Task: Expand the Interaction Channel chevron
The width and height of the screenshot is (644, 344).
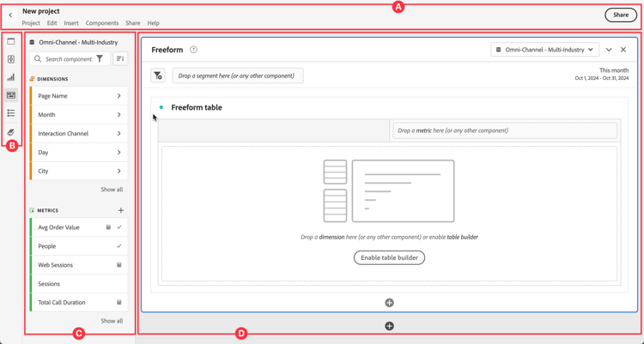Action: pos(119,134)
